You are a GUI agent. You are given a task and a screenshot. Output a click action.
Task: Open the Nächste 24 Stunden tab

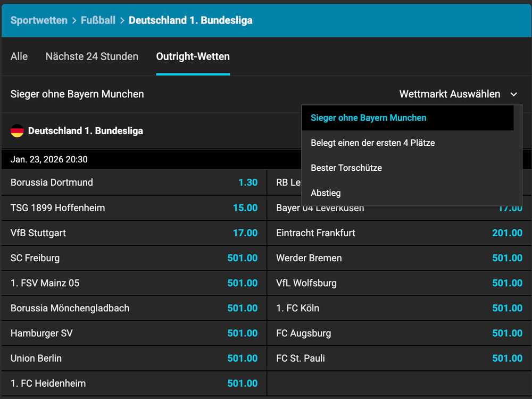click(x=92, y=56)
